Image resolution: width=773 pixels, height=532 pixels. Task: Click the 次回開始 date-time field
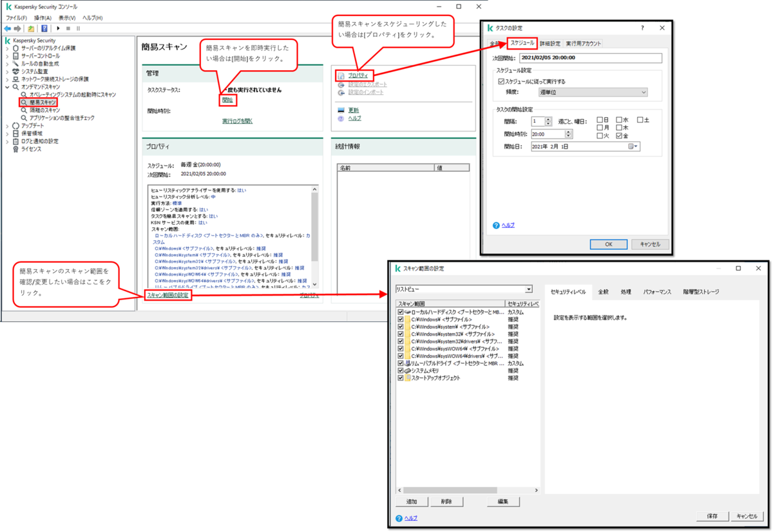[x=590, y=58]
